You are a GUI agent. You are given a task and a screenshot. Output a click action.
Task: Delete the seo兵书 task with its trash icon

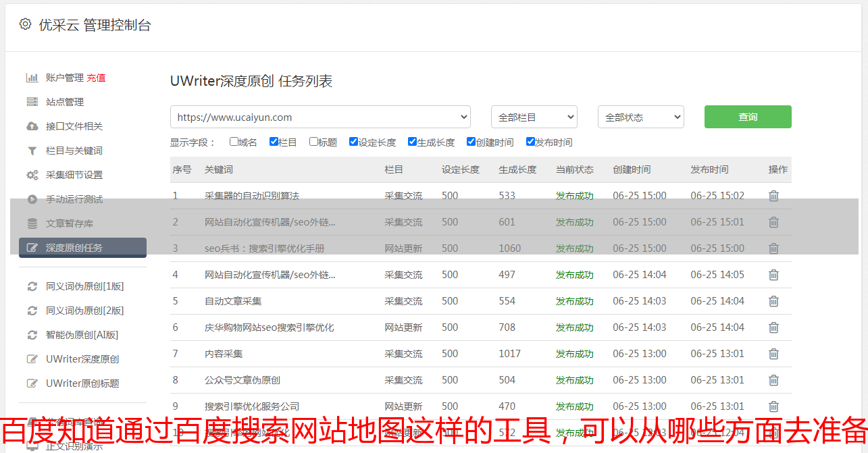click(773, 248)
